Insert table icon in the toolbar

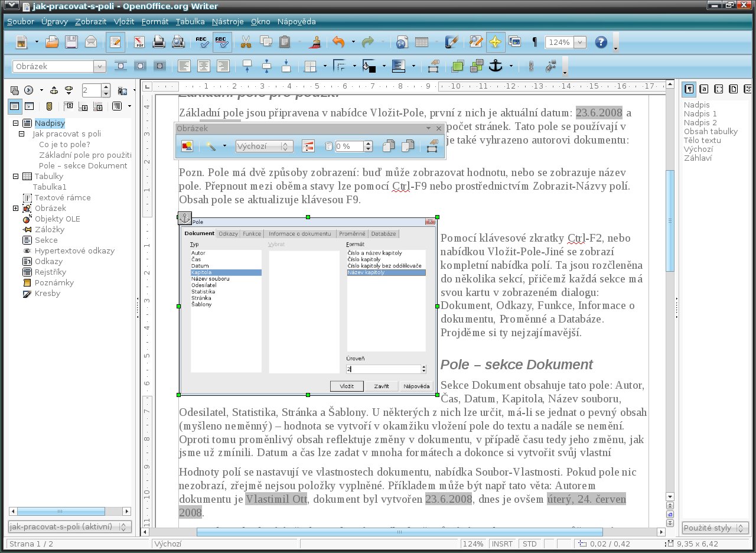(422, 42)
